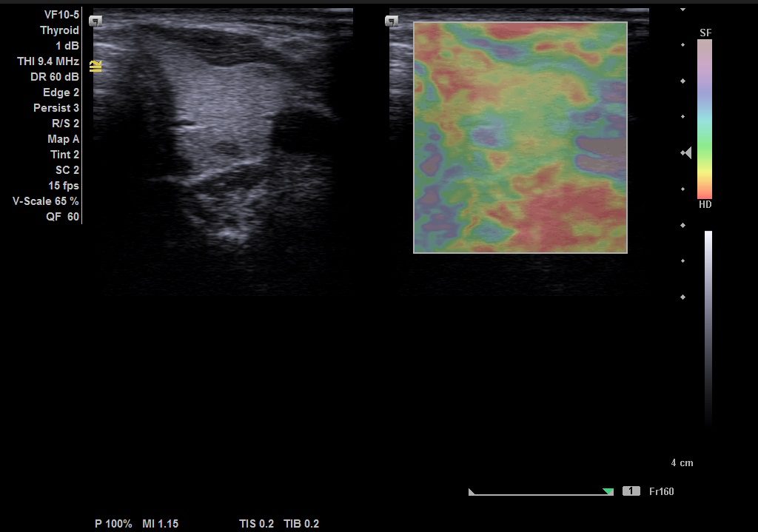Click the orientation marker on the B-mode image
Viewport: 758px width, 532px height.
[x=95, y=21]
